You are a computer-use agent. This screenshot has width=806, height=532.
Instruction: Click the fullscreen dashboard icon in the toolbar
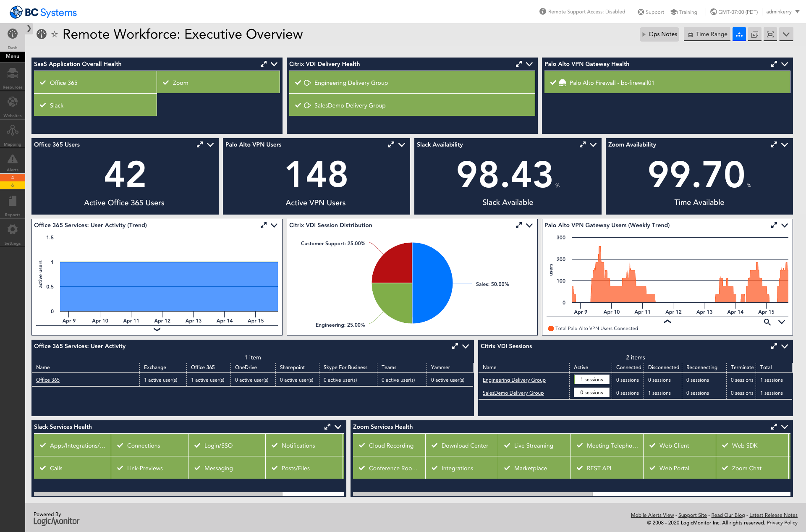pyautogui.click(x=770, y=34)
